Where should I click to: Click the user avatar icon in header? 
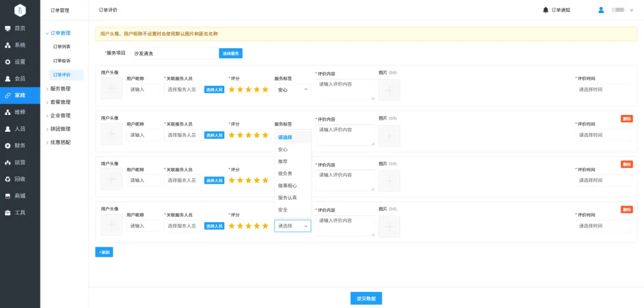[x=601, y=10]
